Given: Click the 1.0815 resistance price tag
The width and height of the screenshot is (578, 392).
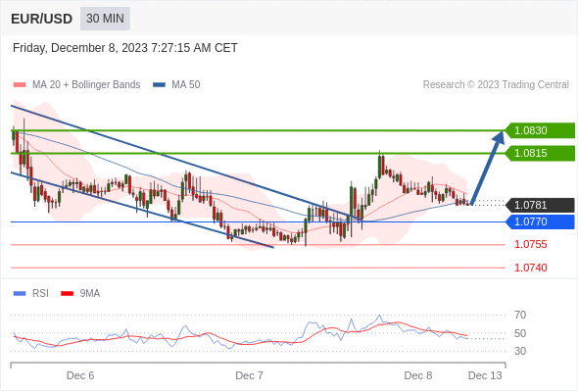Looking at the screenshot, I should pos(540,153).
